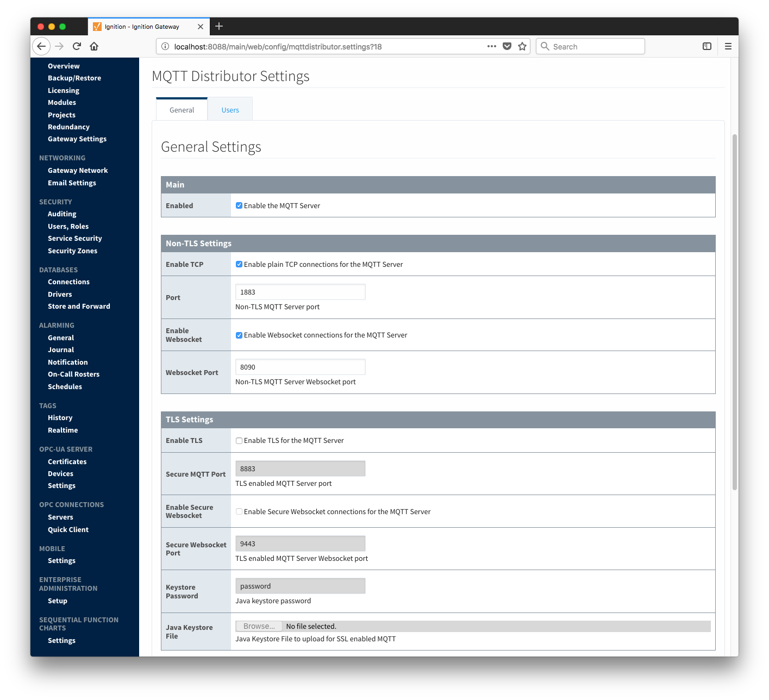Check Enable TLS for the MQTT Server
This screenshot has width=769, height=700.
[x=239, y=441]
